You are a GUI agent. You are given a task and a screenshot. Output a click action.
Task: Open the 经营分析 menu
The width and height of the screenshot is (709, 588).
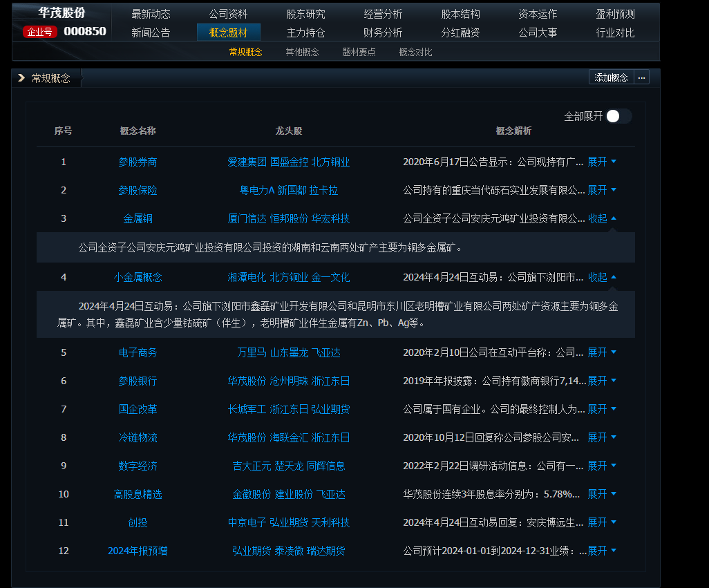pyautogui.click(x=383, y=14)
